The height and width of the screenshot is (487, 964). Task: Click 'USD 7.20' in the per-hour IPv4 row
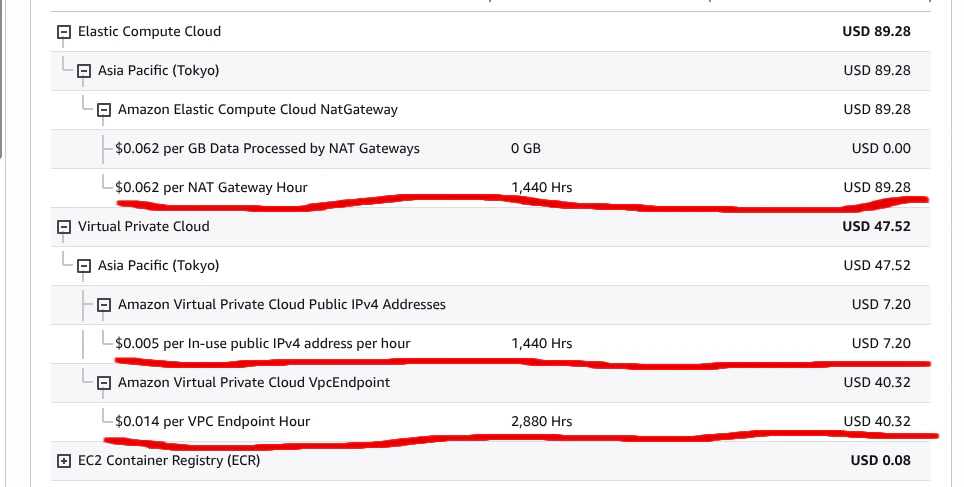(881, 343)
